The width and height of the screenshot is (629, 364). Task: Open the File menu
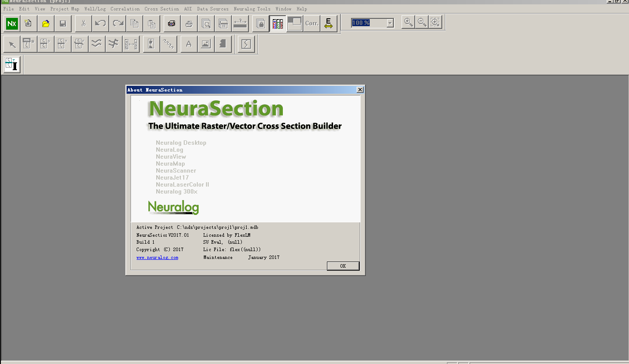pos(8,9)
